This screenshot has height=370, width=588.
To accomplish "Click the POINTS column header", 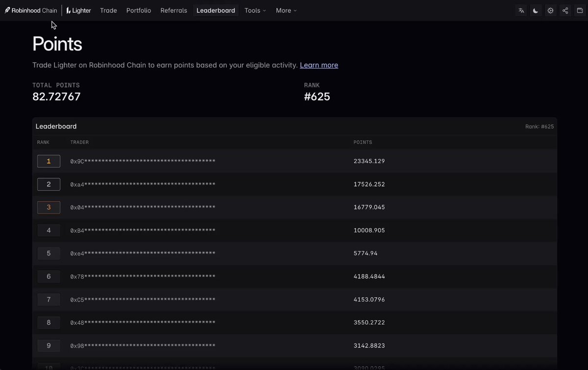I will coord(363,143).
